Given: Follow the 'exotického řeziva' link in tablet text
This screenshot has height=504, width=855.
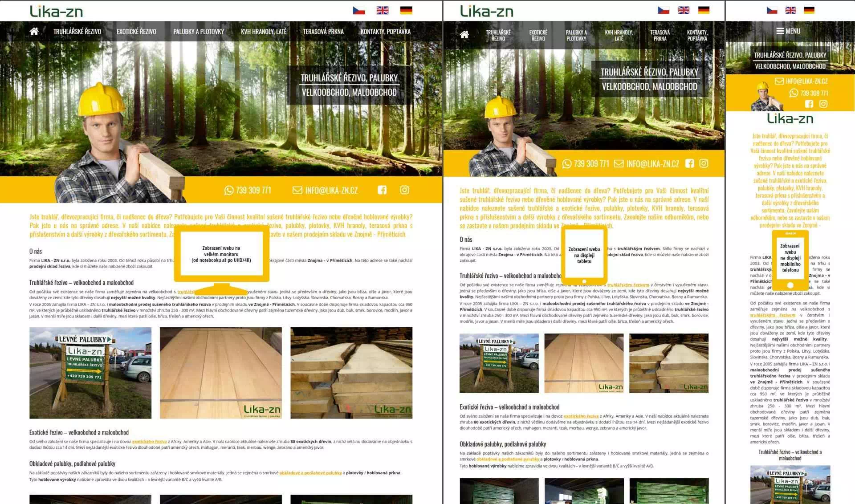Looking at the screenshot, I should [581, 416].
